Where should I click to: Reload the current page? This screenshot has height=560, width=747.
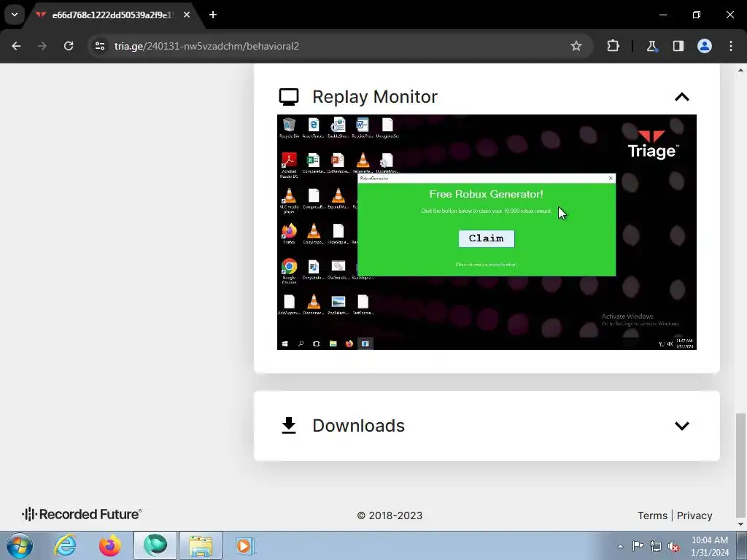coord(69,46)
